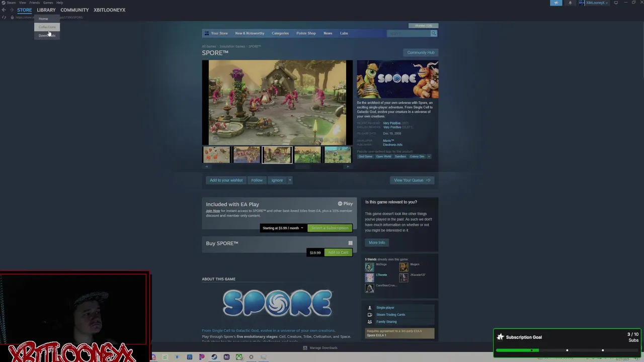Click the store search magnifier icon

tap(433, 33)
